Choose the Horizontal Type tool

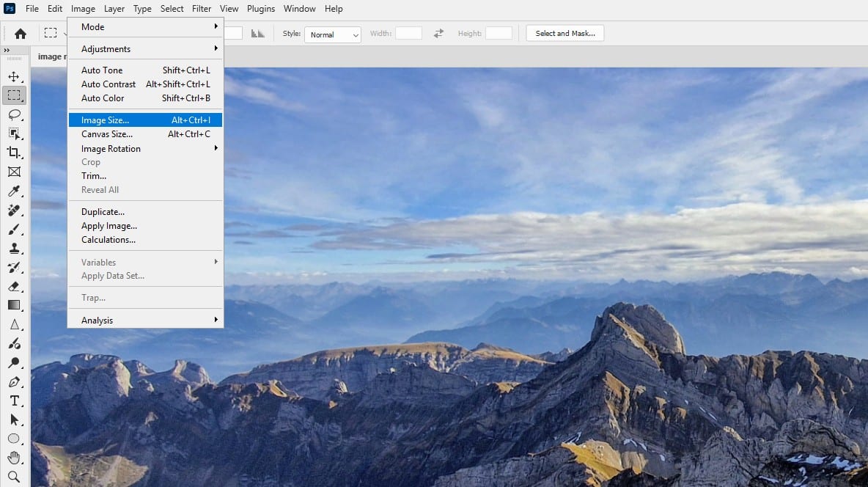(14, 400)
